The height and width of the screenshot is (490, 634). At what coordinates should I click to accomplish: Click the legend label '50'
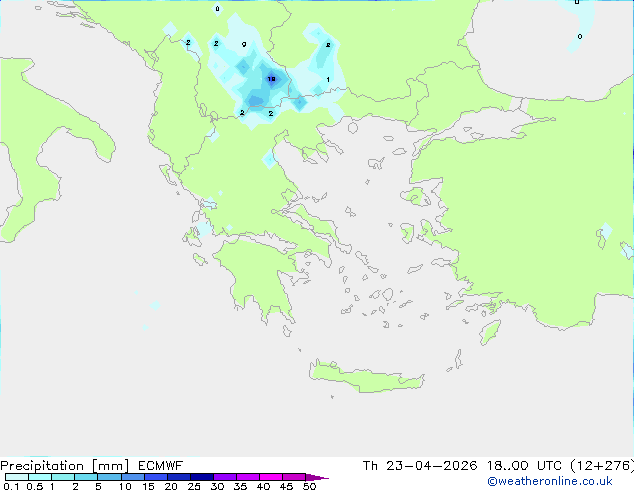coord(309,486)
